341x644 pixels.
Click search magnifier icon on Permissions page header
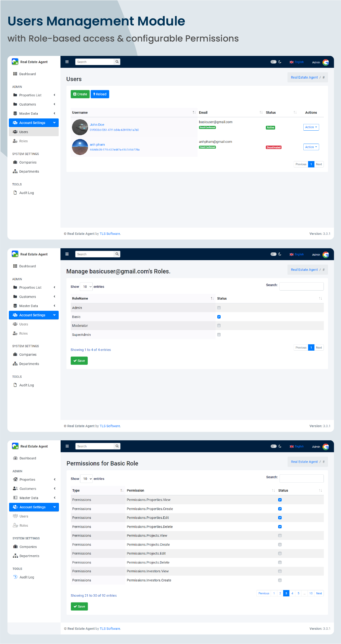pos(117,446)
